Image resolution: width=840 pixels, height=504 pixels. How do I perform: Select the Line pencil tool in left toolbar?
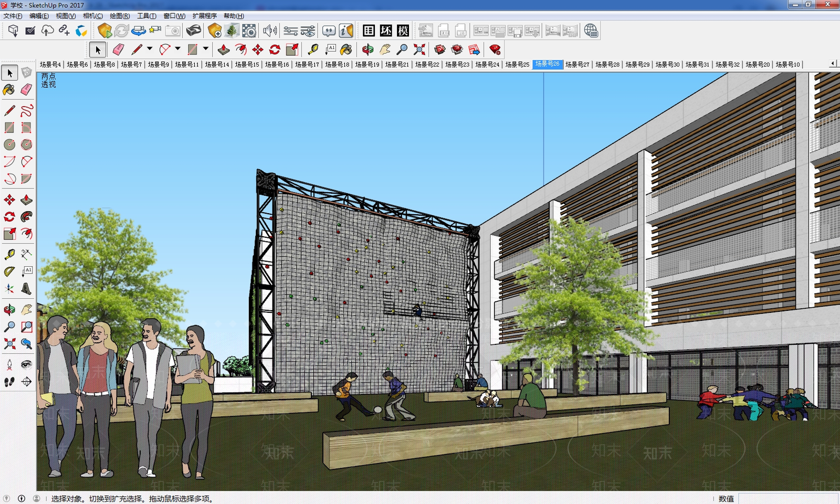coord(9,111)
